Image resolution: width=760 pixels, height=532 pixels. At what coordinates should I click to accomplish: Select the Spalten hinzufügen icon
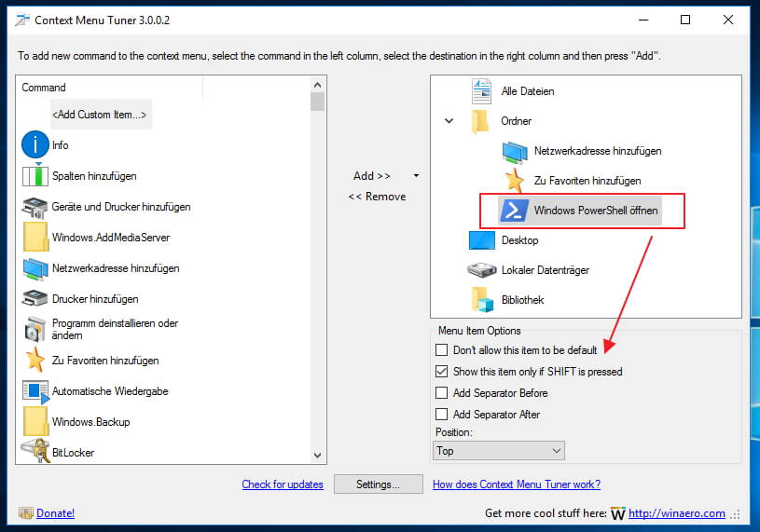point(35,176)
